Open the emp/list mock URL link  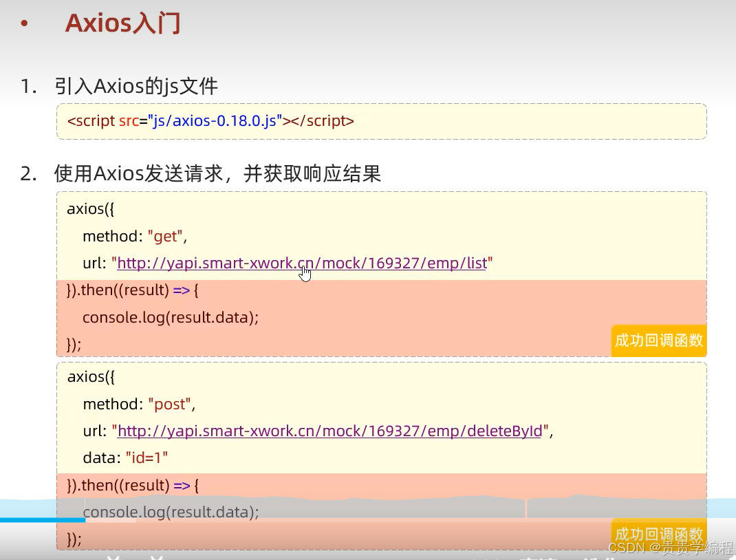point(302,263)
